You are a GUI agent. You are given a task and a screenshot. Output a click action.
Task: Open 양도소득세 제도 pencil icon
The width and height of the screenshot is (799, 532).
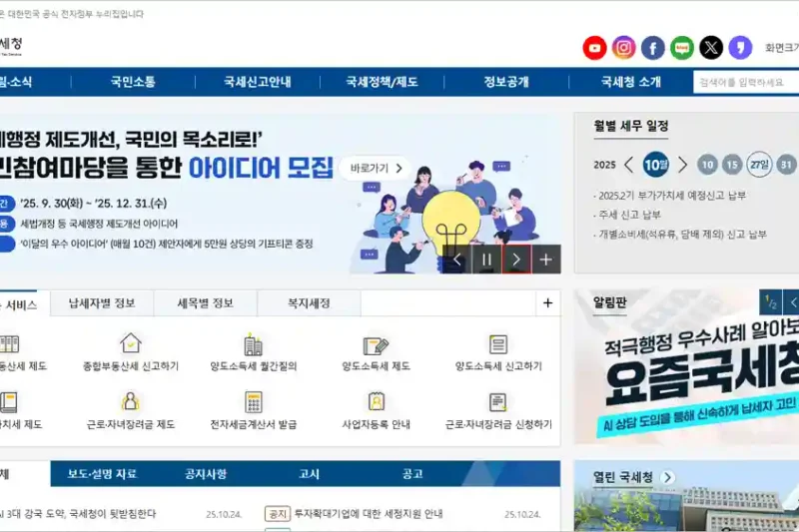click(377, 345)
